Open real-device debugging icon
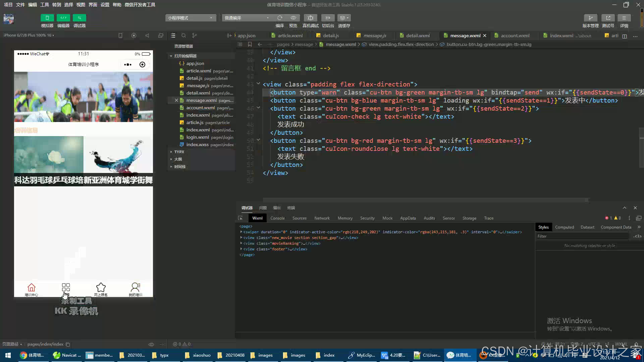The image size is (644, 362). [310, 18]
